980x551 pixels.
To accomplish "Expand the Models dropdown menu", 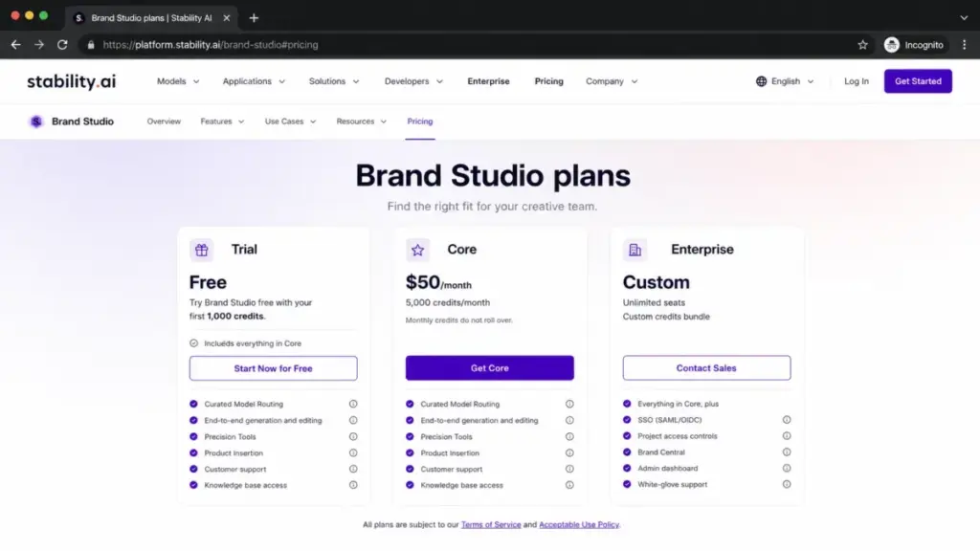I will (178, 81).
